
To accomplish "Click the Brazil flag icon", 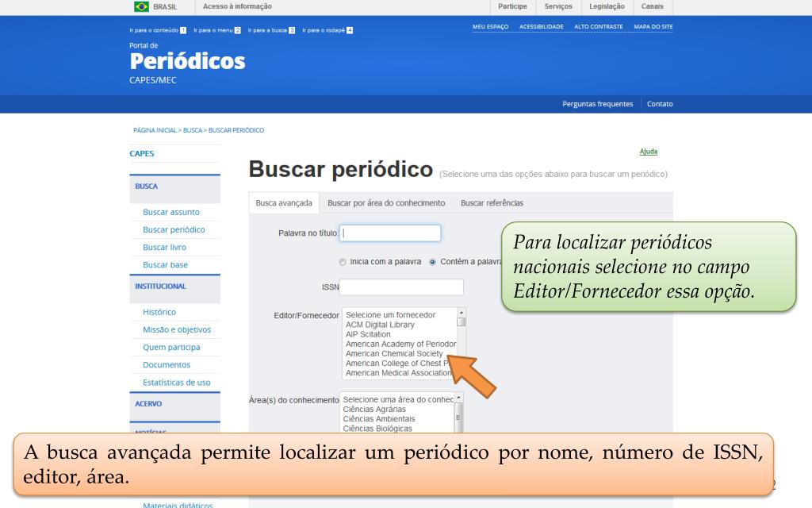I will (x=141, y=6).
